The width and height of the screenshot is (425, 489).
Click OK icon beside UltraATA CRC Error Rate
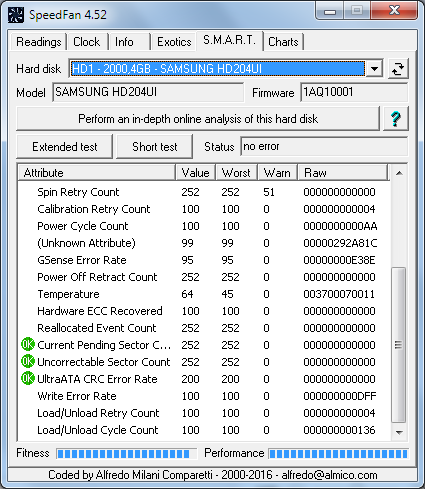pyautogui.click(x=28, y=379)
